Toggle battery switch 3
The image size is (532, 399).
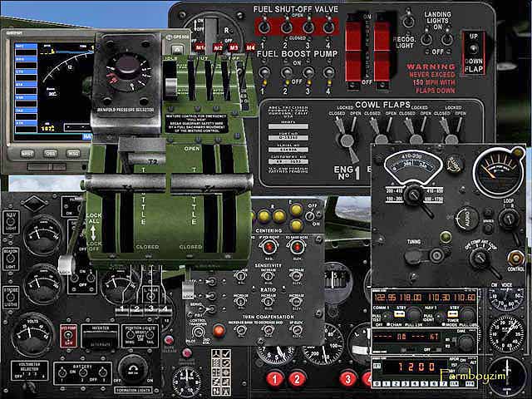coord(103,373)
